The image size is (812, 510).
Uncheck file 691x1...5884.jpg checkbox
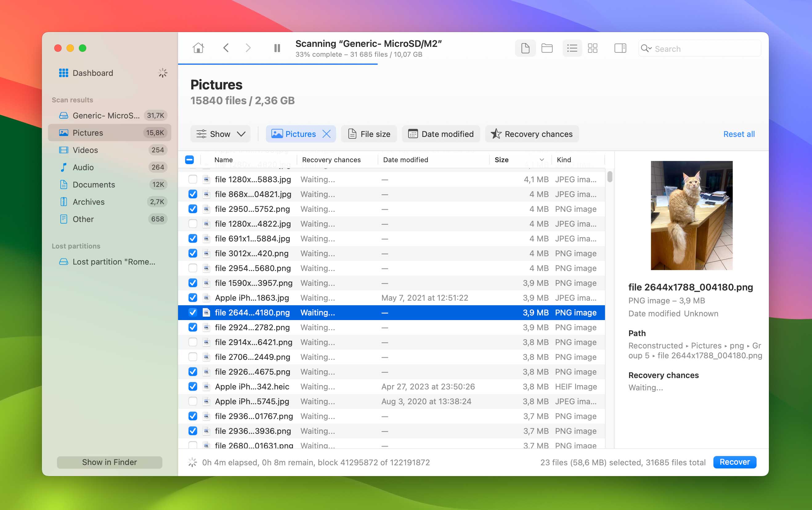[x=193, y=238]
